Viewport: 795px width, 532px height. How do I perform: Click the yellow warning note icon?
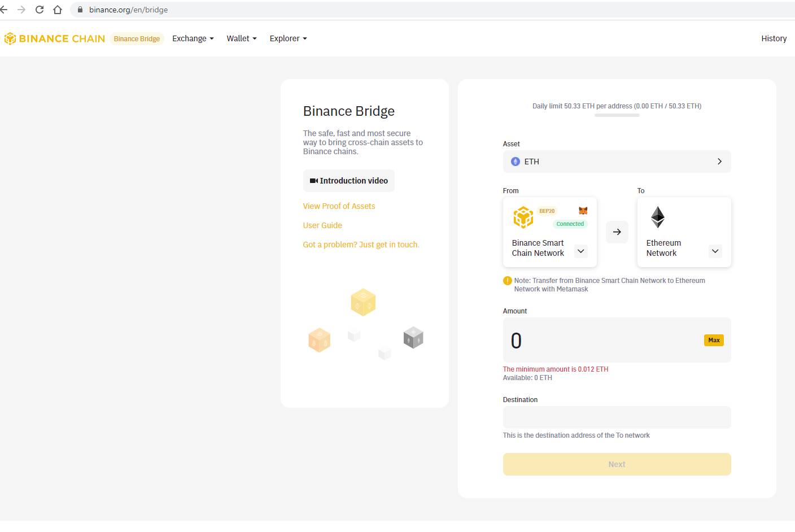tap(508, 281)
